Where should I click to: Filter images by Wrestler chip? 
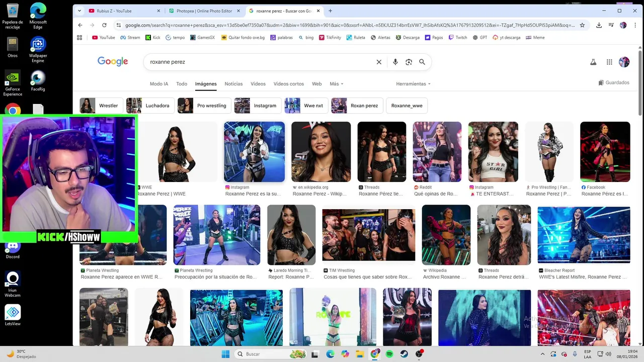tap(102, 106)
